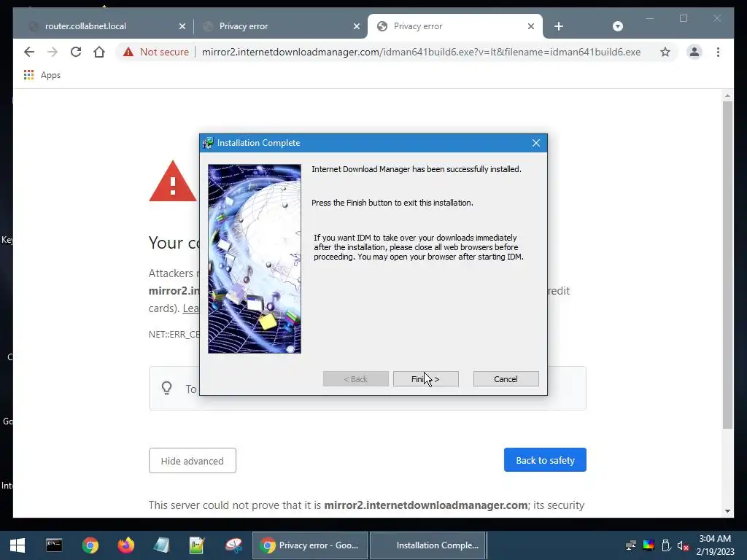
Task: Click the network tray icon
Action: click(x=631, y=545)
